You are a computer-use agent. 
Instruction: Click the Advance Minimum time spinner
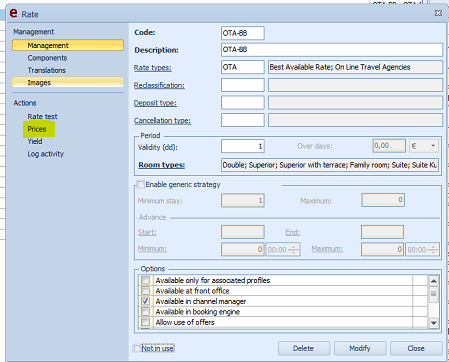283,249
